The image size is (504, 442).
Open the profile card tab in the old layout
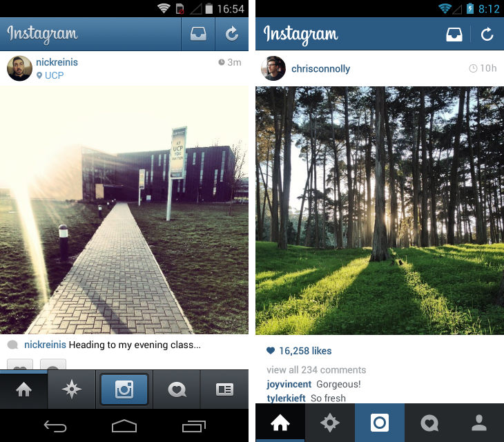pos(224,390)
